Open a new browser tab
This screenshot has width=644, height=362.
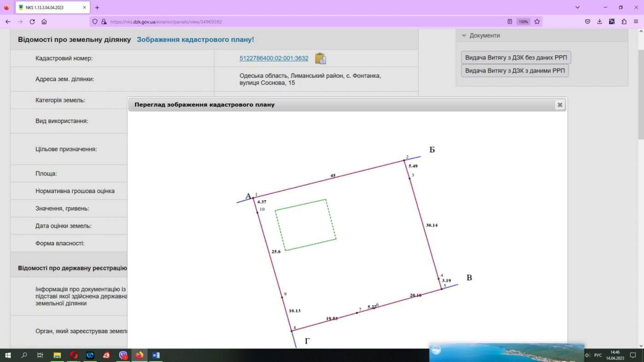tap(97, 7)
